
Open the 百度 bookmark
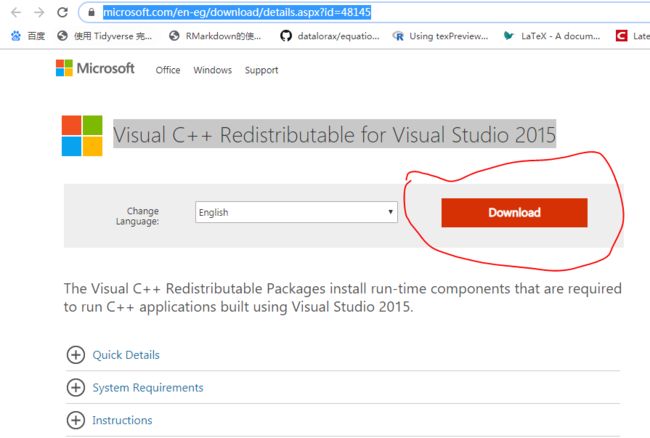coord(28,36)
